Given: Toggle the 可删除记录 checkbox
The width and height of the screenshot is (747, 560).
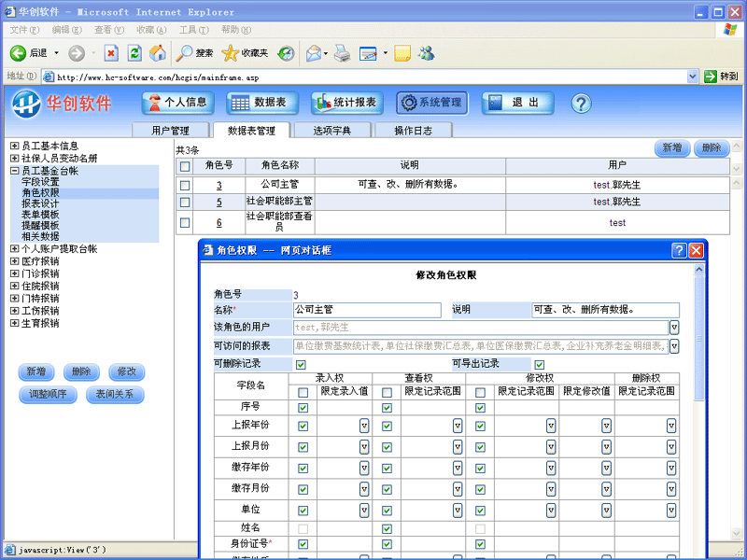Looking at the screenshot, I should coord(301,365).
